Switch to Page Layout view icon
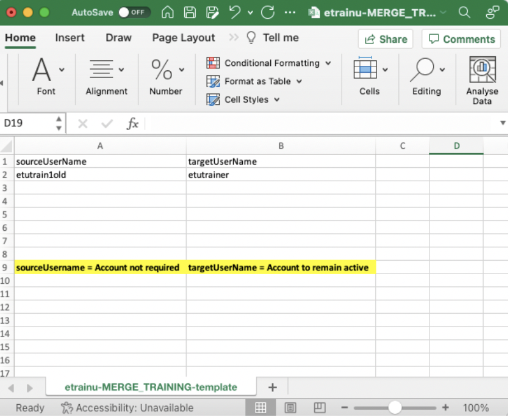This screenshot has height=420, width=510. coord(290,408)
